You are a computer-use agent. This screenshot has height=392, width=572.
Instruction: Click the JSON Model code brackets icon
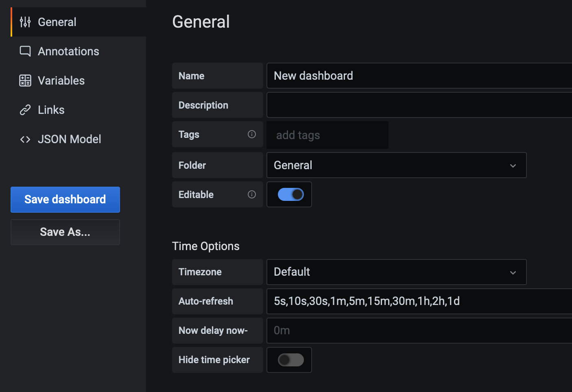click(x=25, y=139)
